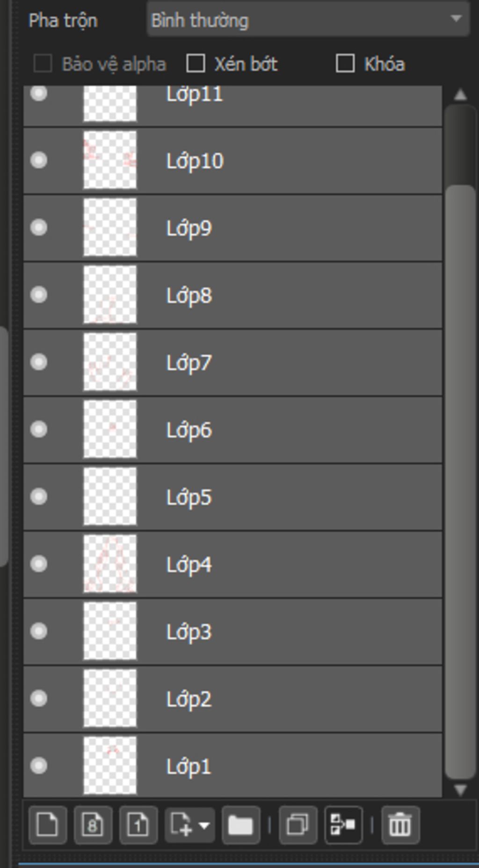Duplicate the selected layer

(298, 825)
